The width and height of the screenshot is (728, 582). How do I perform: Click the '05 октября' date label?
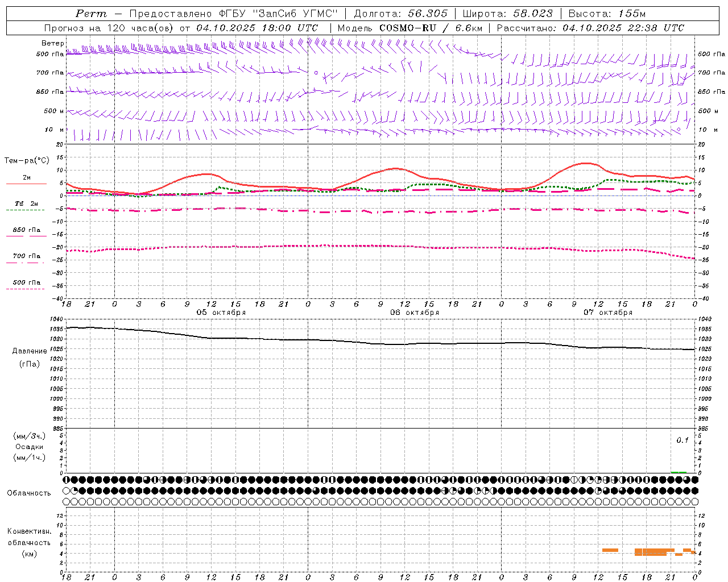point(221,313)
